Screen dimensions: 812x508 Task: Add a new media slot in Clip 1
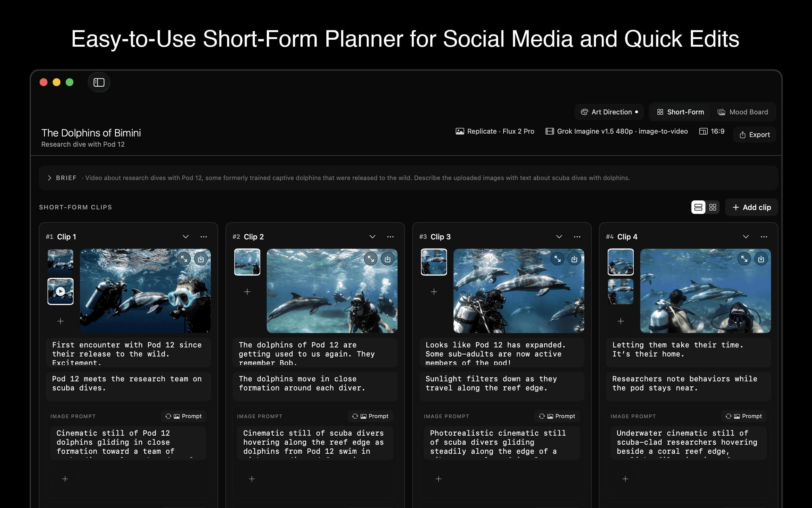60,321
